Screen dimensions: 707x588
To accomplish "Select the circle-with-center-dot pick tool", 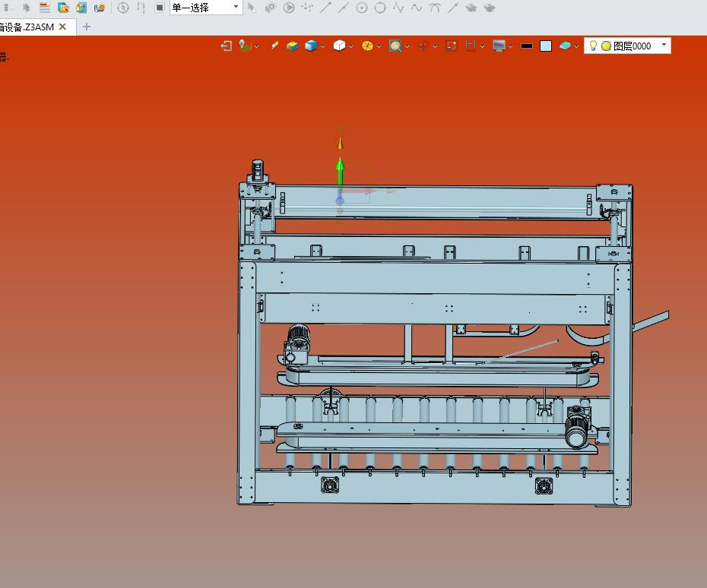I will 362,7.
